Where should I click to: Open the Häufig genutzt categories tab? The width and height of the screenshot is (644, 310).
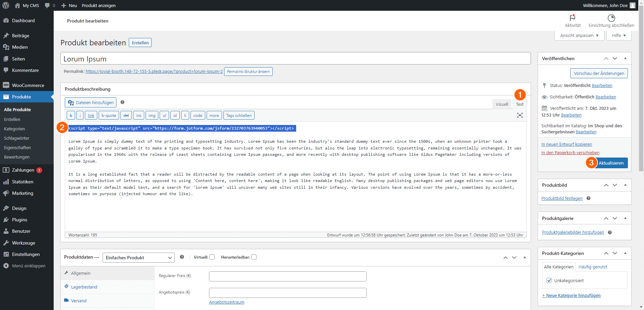click(593, 267)
